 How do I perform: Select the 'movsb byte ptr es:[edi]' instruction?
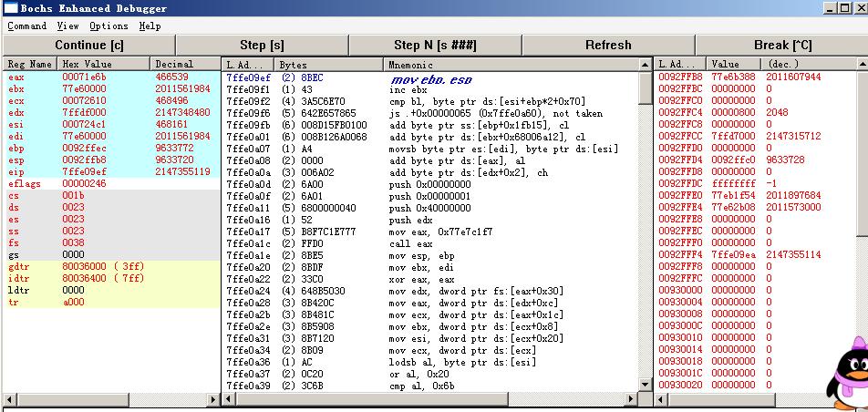[x=430, y=149]
